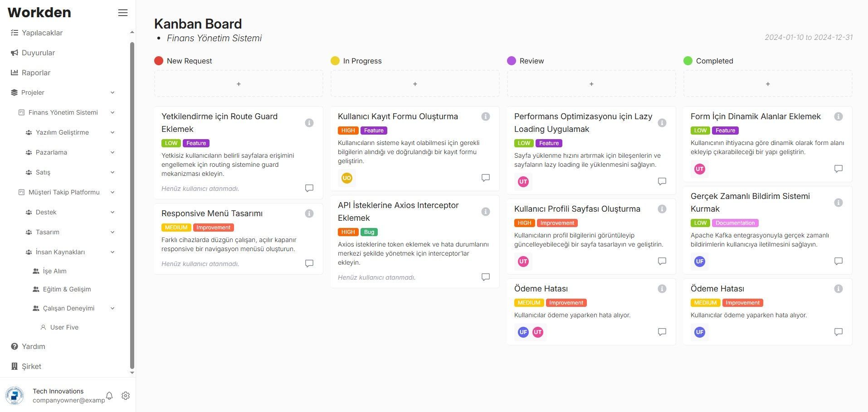Open comments on Kullanıcı Profili Sayfası card
Viewport: 868px width, 412px height.
click(662, 261)
